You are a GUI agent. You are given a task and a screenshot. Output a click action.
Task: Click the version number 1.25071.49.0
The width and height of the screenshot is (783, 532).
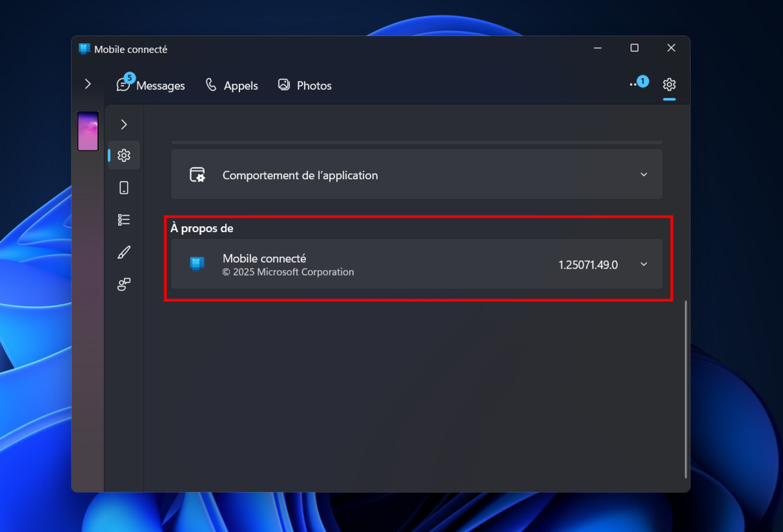(588, 265)
